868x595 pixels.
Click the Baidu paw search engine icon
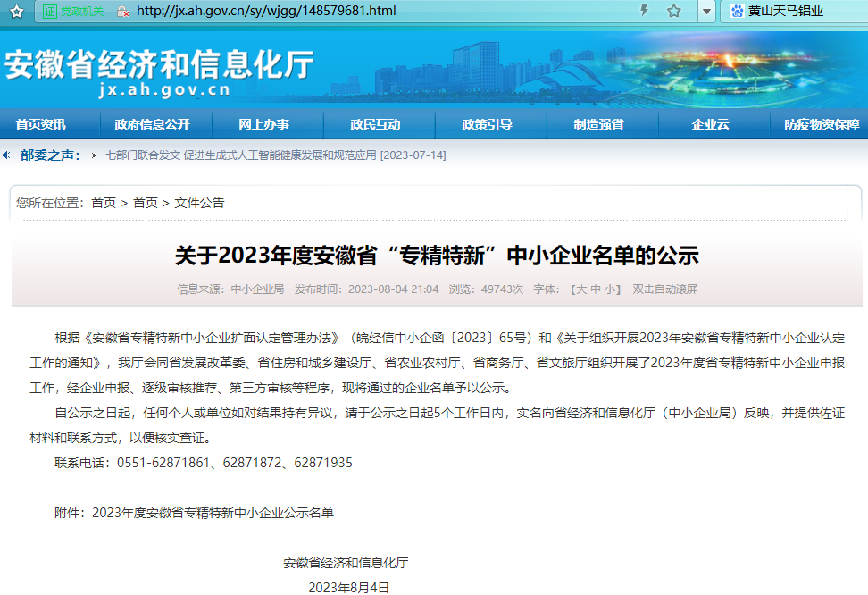click(x=737, y=11)
